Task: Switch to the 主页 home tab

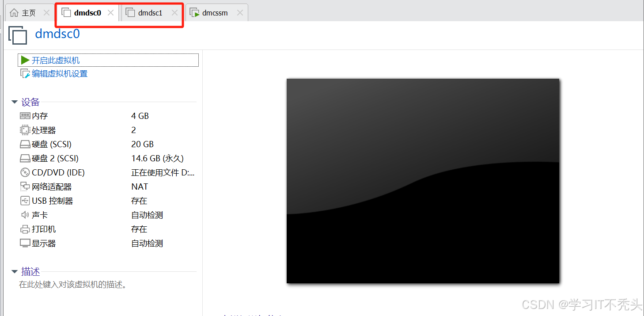Action: click(29, 13)
